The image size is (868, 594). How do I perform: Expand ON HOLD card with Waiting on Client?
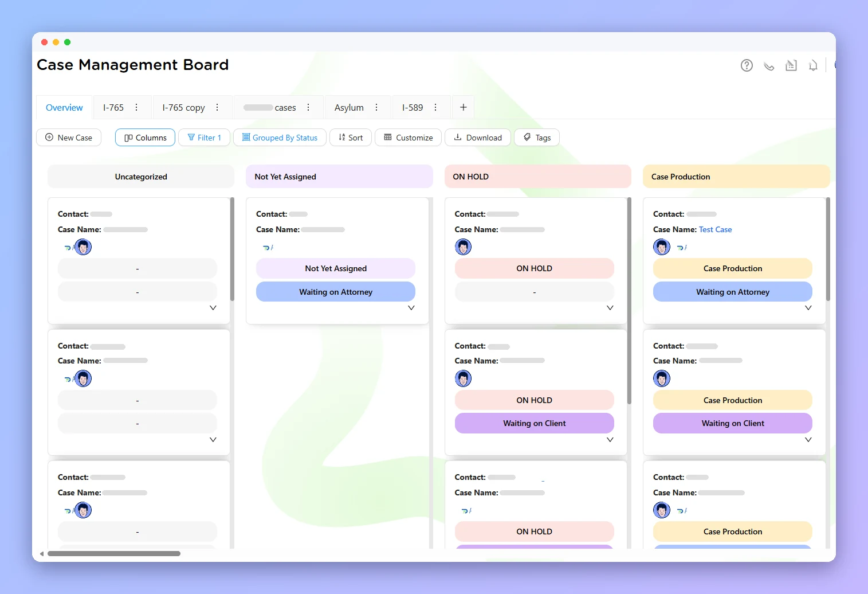coord(610,440)
